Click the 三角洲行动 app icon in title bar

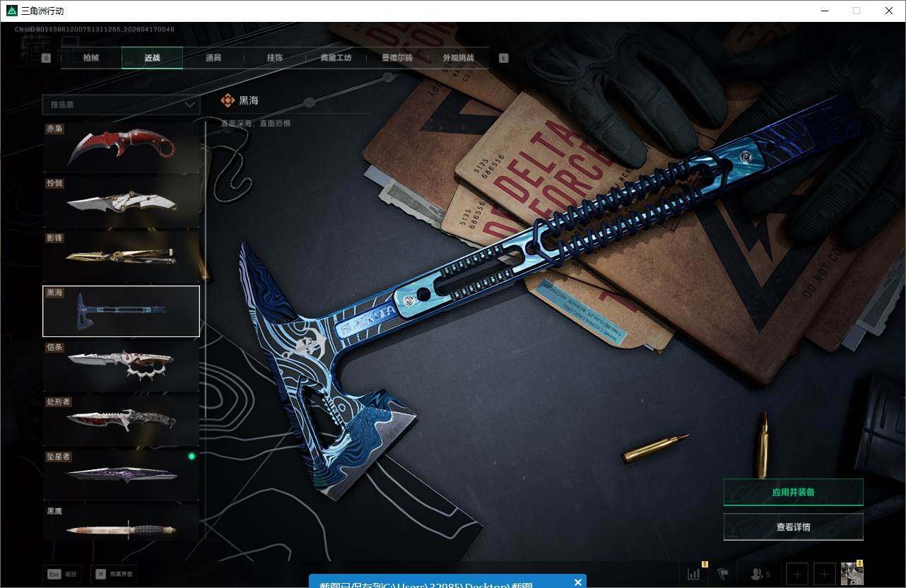pyautogui.click(x=11, y=11)
